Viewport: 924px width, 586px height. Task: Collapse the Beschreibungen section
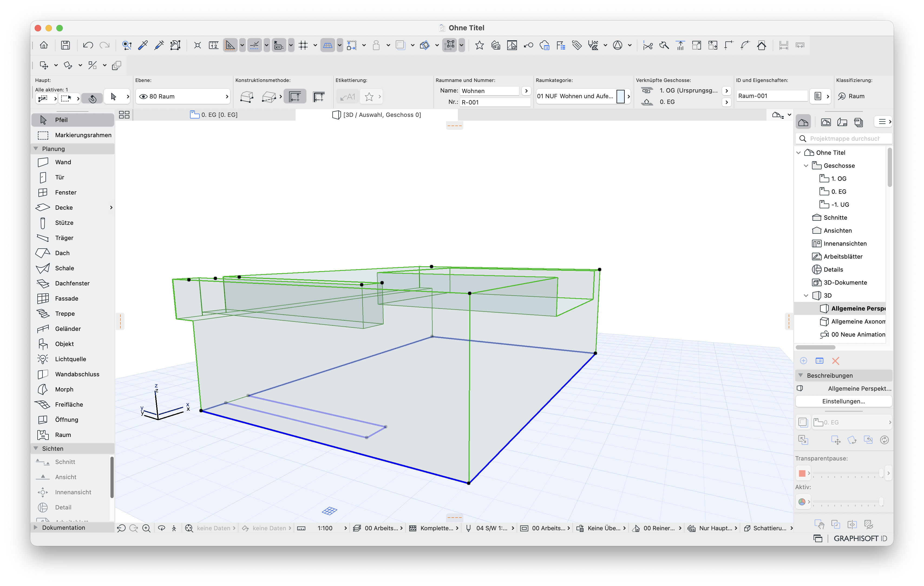click(801, 376)
